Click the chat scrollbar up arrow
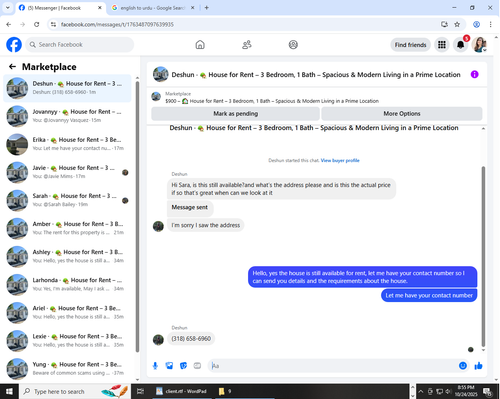Viewport: 500px width, 399px height. (483, 128)
